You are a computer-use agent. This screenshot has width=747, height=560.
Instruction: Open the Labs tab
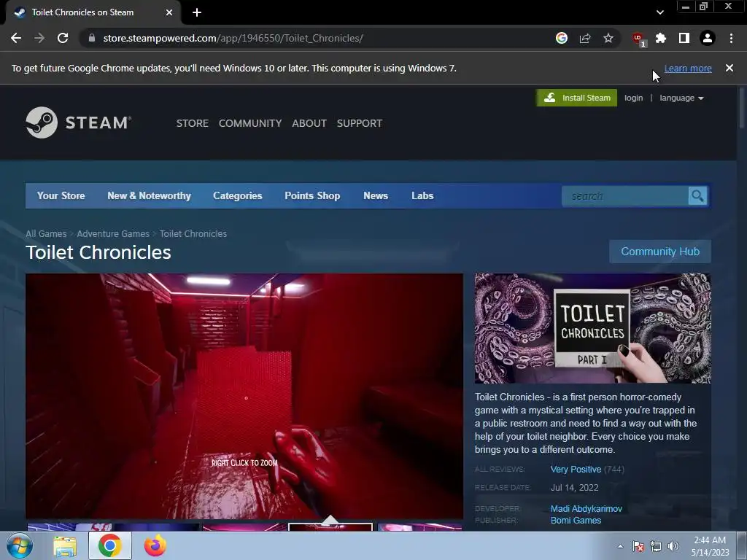(422, 195)
